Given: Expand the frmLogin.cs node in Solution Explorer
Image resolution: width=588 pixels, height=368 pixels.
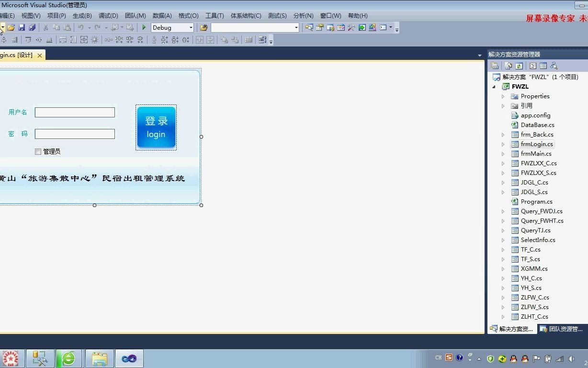Looking at the screenshot, I should (503, 144).
